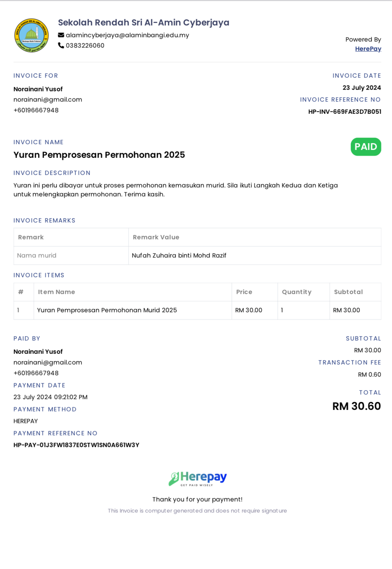This screenshot has height=569, width=392.
Task: Open the HerePay link
Action: [368, 49]
